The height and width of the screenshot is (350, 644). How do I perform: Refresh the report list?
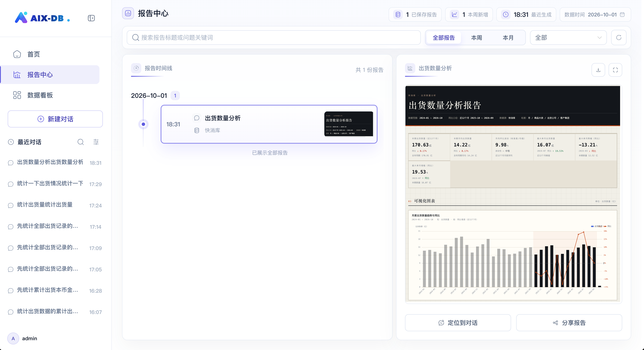click(x=618, y=38)
